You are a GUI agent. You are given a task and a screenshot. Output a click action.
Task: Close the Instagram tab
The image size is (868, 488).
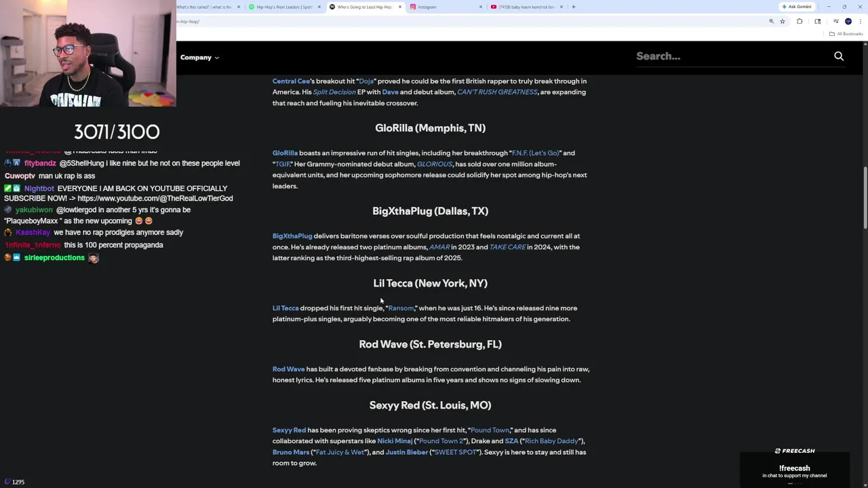(481, 7)
